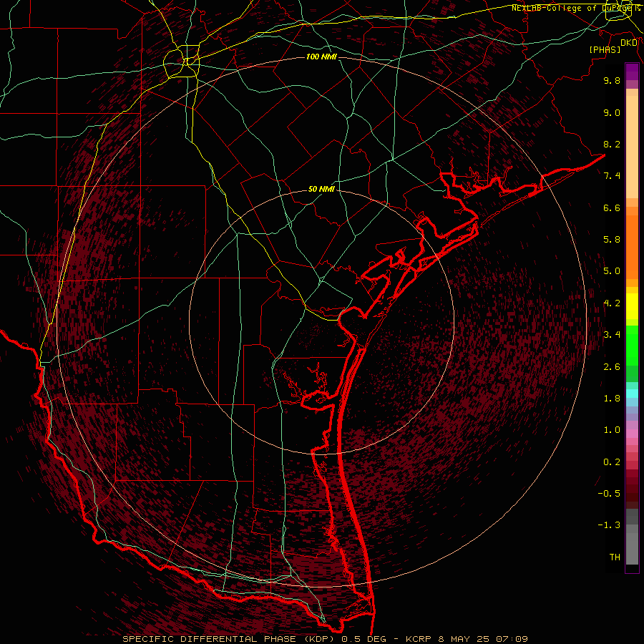
Task: Pick the yellow segment of the color bar
Action: (632, 306)
